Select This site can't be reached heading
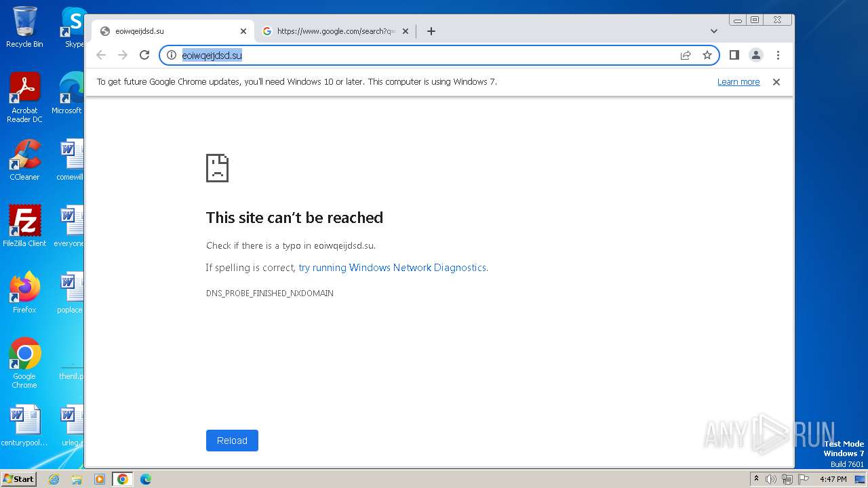 point(294,218)
